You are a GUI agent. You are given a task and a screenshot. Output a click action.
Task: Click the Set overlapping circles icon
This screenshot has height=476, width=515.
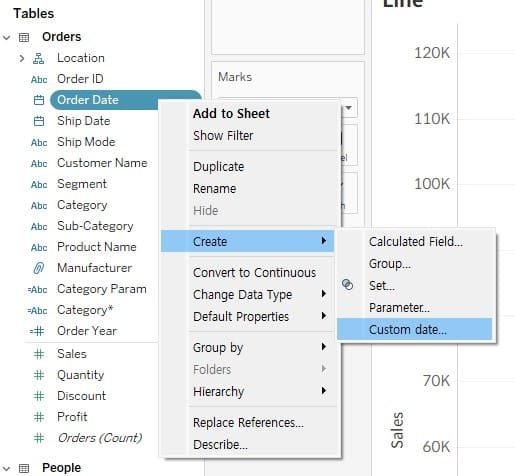[347, 285]
